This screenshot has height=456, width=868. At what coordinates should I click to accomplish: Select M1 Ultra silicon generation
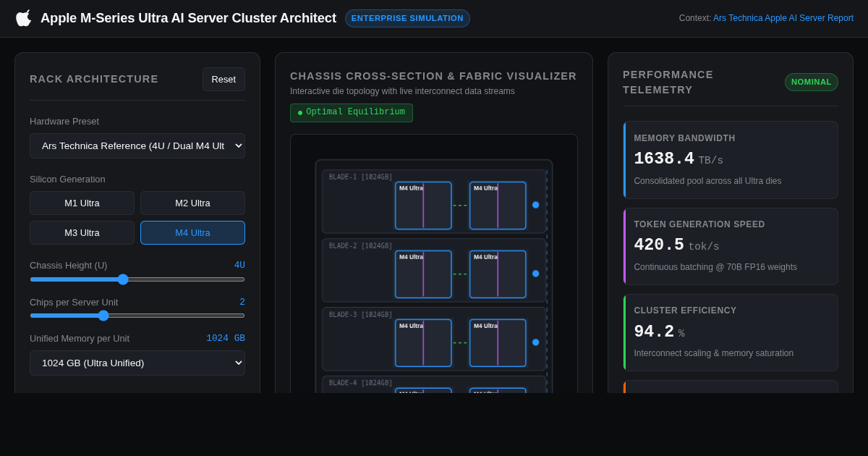point(82,203)
